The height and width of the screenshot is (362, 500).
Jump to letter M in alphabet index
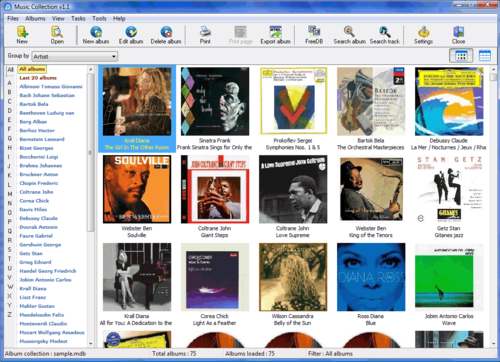[x=10, y=194]
